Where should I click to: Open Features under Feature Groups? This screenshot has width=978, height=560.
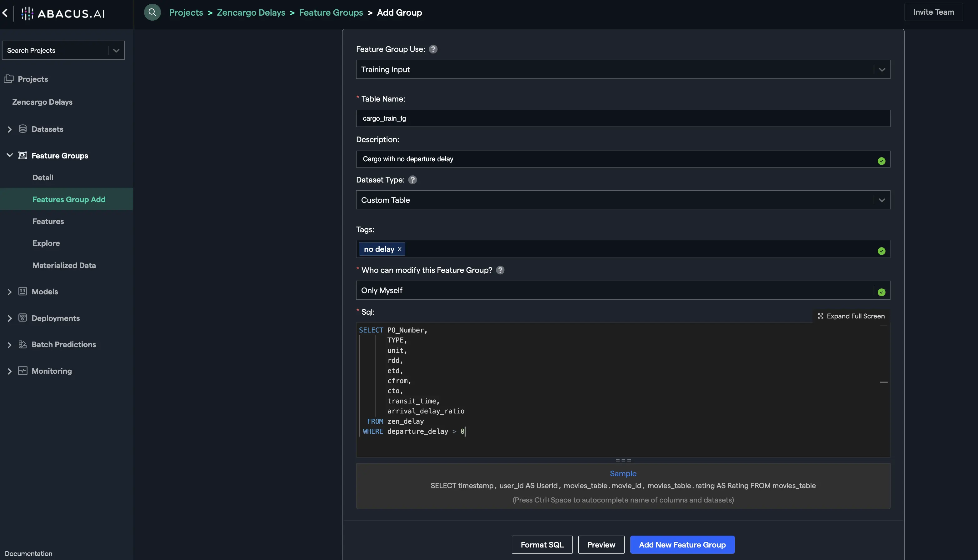48,221
